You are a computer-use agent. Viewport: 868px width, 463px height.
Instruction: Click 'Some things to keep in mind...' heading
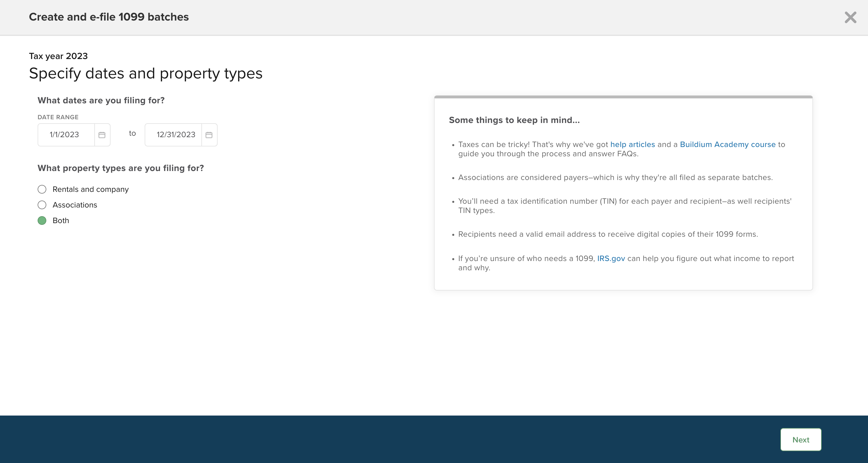point(514,120)
